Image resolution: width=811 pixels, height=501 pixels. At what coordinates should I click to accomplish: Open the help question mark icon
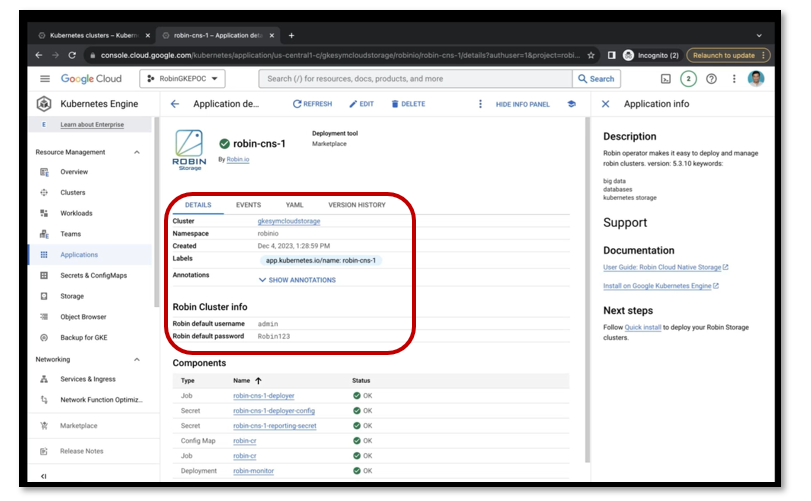(711, 79)
